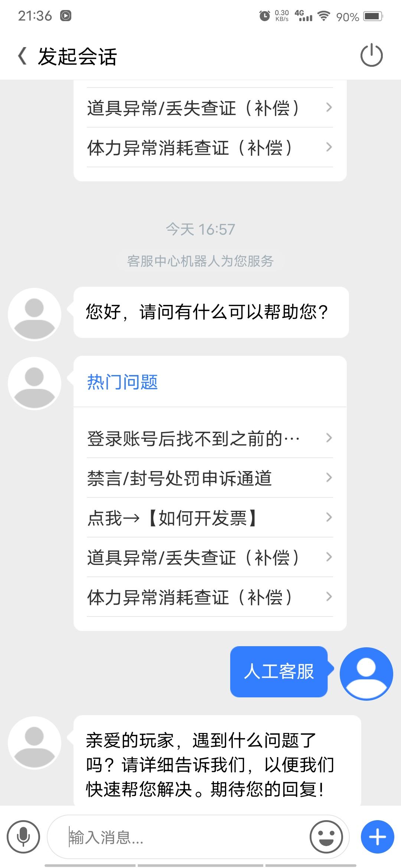Tap the microphone voice input icon
This screenshot has height=868, width=401.
pos(23,837)
